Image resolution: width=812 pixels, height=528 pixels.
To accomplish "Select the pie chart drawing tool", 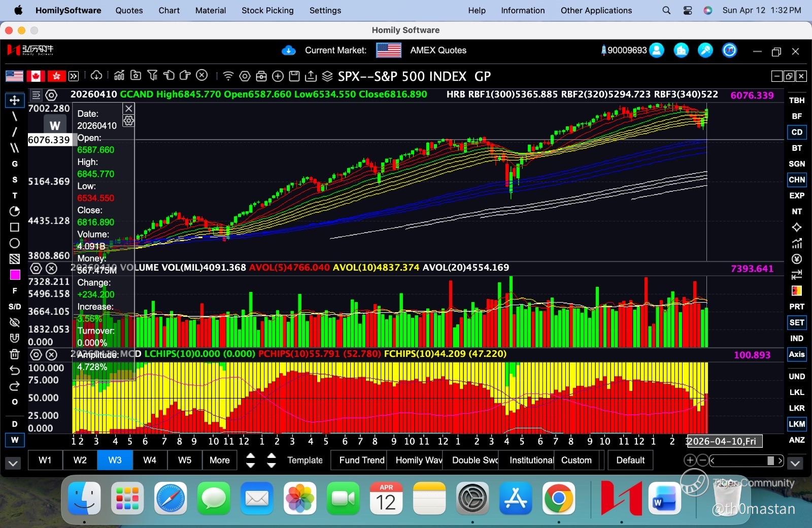I will click(x=15, y=211).
